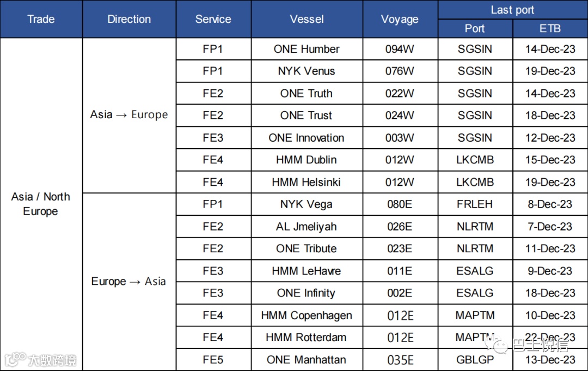Click the HMM Copenhagen vessel cell

(307, 315)
